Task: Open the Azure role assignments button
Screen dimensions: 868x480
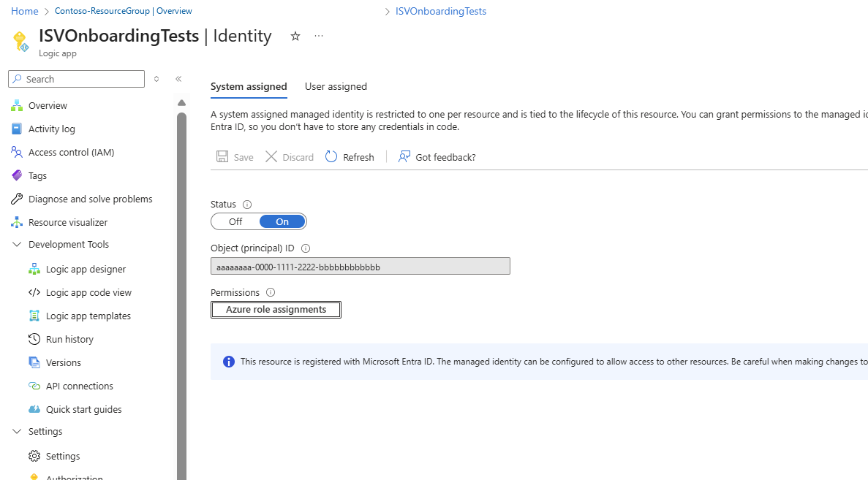Action: [x=276, y=310]
